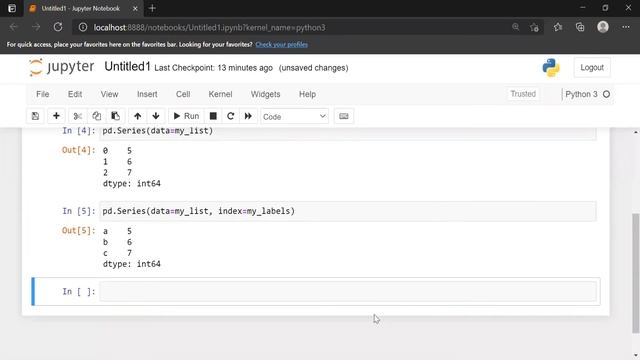Image resolution: width=640 pixels, height=360 pixels.
Task: Open the browser profile avatar
Action: [603, 27]
